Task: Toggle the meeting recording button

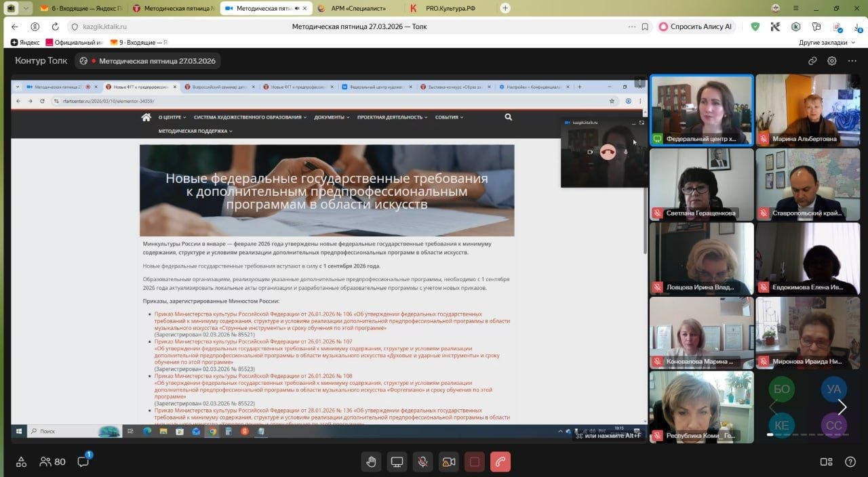Action: point(474,462)
